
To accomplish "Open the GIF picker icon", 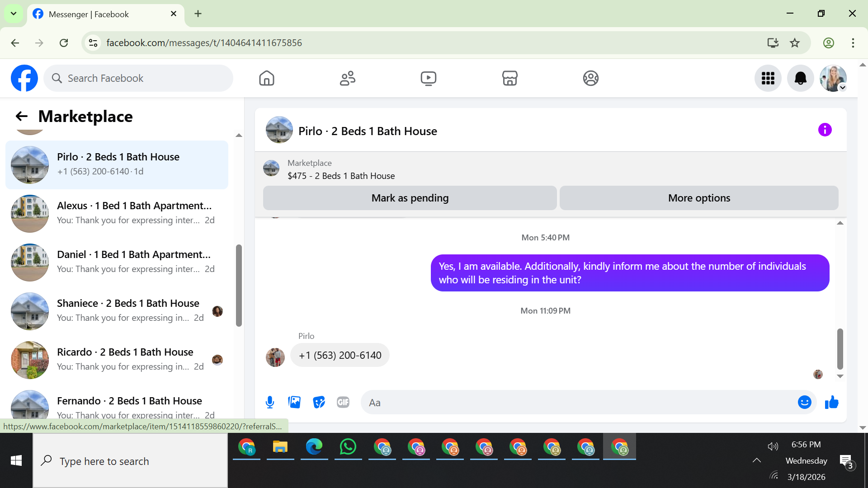I will tap(343, 402).
